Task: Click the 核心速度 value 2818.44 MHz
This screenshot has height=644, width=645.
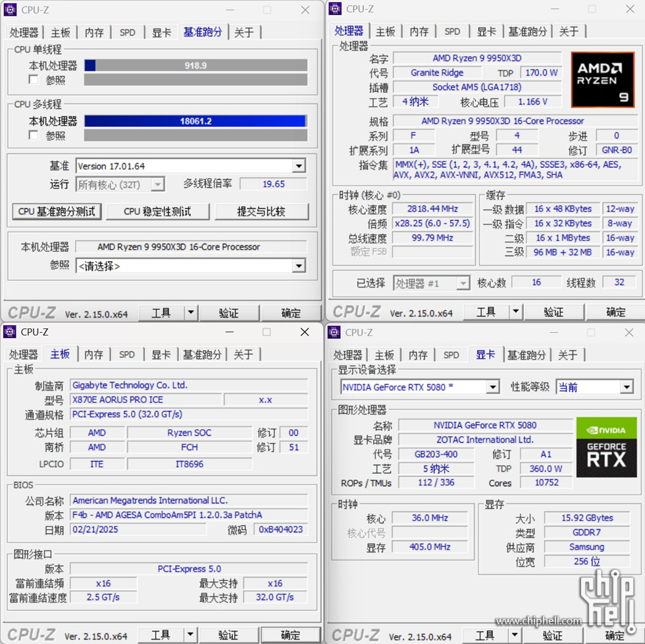Action: coord(432,209)
